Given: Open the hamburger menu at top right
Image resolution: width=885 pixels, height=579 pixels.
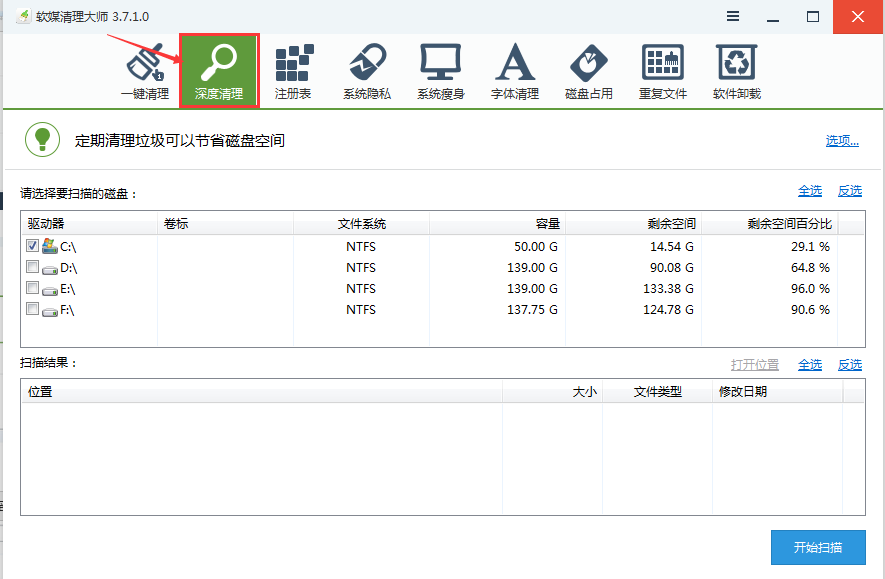Looking at the screenshot, I should [733, 16].
